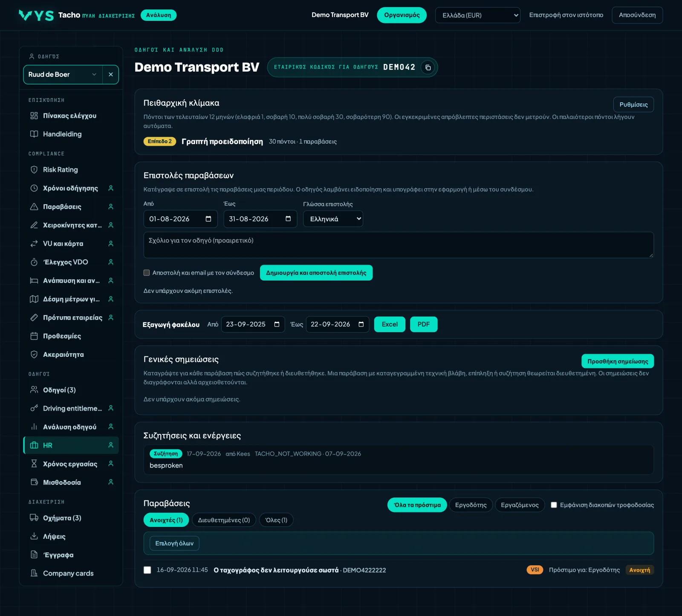Switch to the Όλες (1) tab
The height and width of the screenshot is (616, 682).
(x=276, y=520)
